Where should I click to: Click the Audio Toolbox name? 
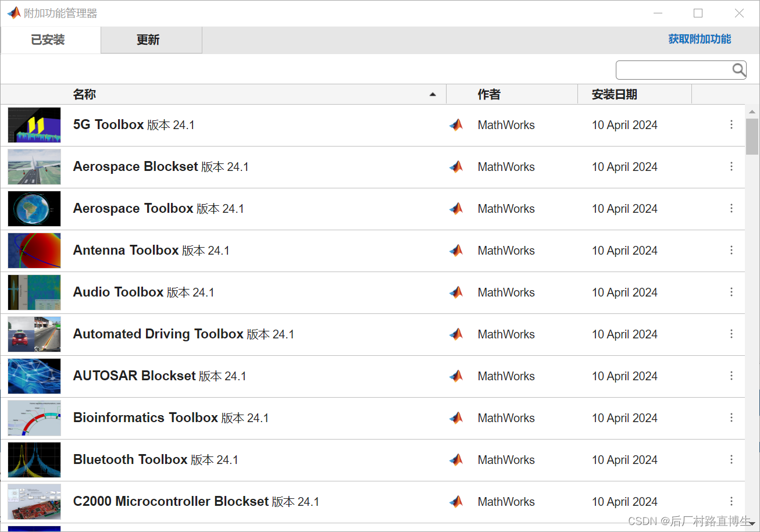click(118, 292)
